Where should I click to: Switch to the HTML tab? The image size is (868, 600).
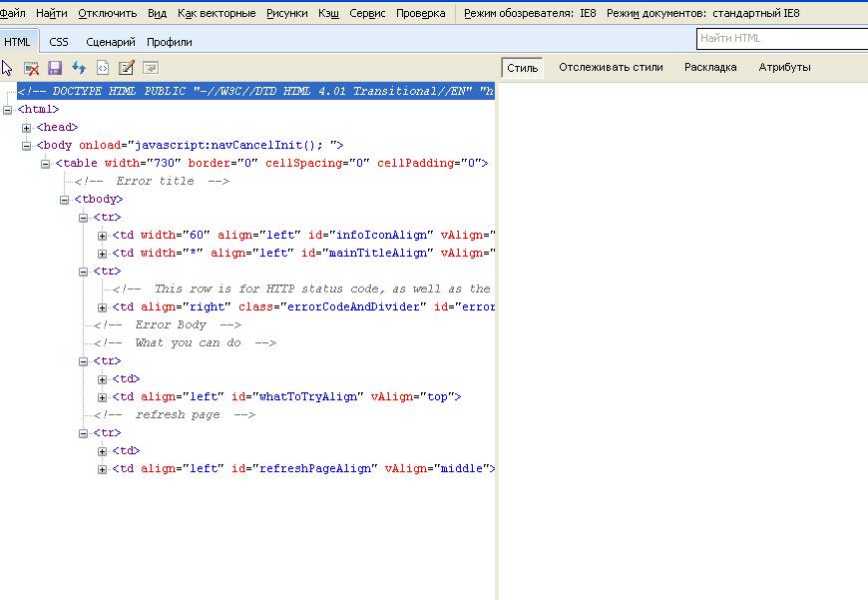point(17,42)
